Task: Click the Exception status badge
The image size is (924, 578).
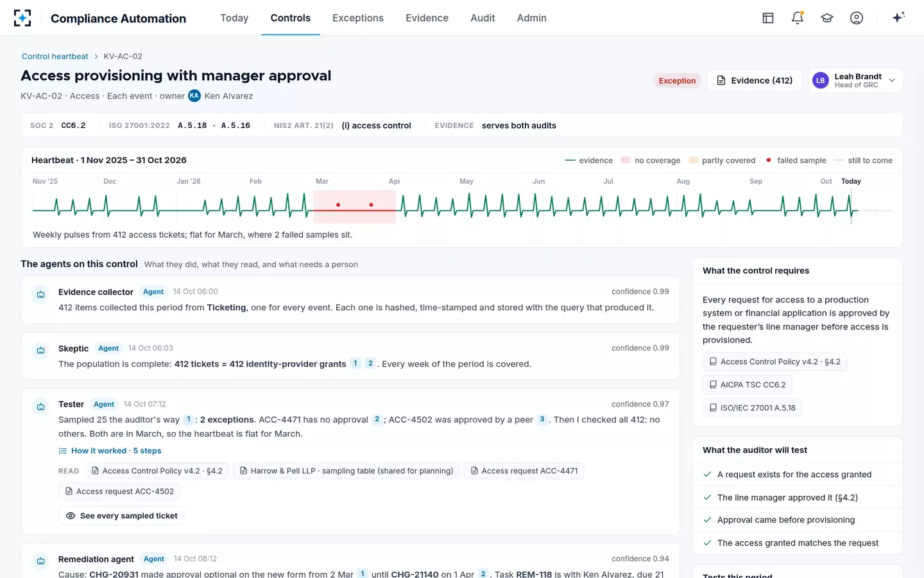Action: click(677, 81)
